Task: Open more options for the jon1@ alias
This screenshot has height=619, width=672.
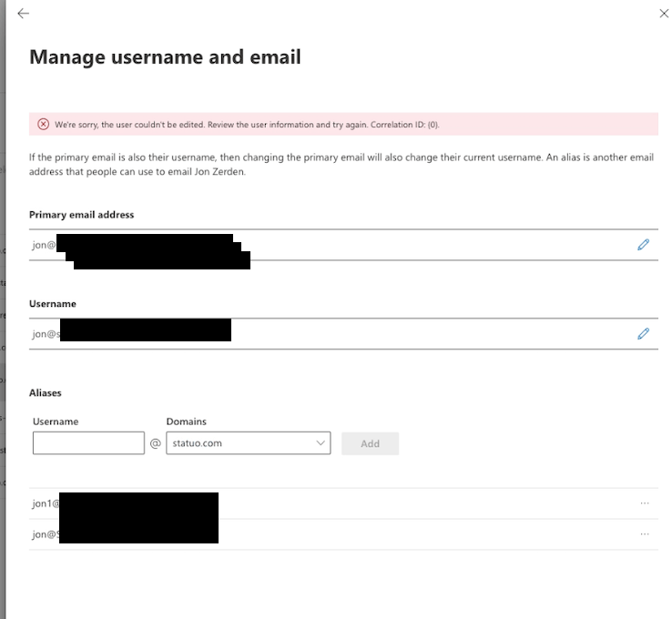Action: pyautogui.click(x=645, y=503)
